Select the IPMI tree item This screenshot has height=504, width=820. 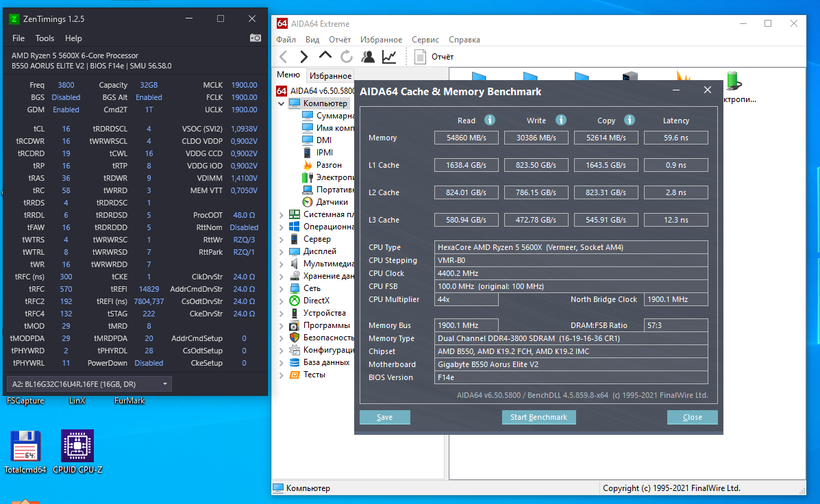point(324,152)
